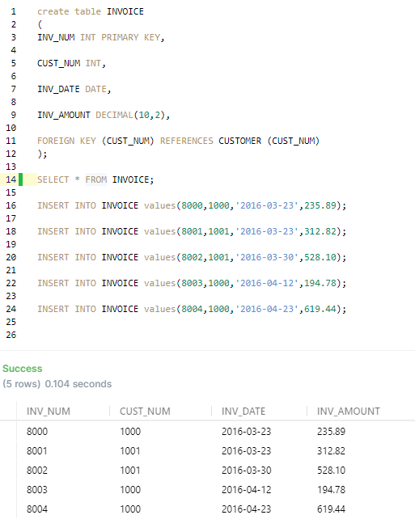This screenshot has width=415, height=532.
Task: Click the INV_NUM INT PRIMARY KEY line
Action: tap(101, 37)
